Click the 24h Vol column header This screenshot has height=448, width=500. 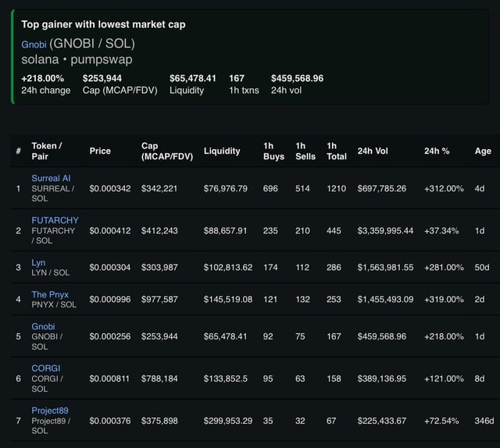click(373, 151)
